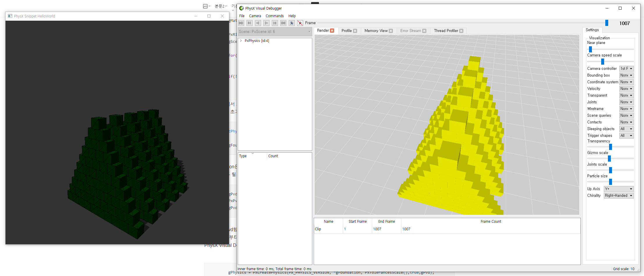
Task: Select the Settings tab
Action: click(592, 30)
